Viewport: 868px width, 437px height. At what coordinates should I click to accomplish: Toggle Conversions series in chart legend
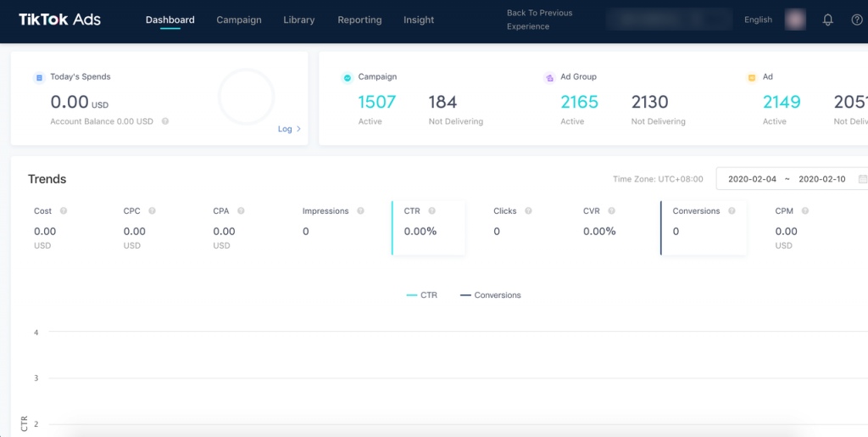click(x=490, y=295)
